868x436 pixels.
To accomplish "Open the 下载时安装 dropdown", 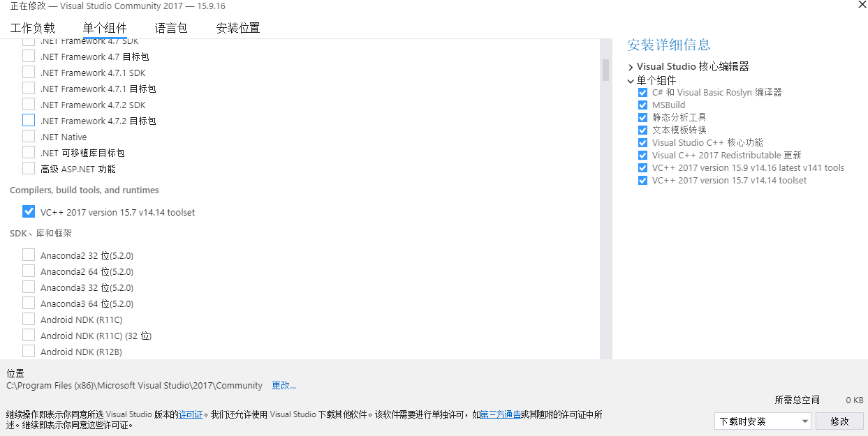I will (x=763, y=421).
